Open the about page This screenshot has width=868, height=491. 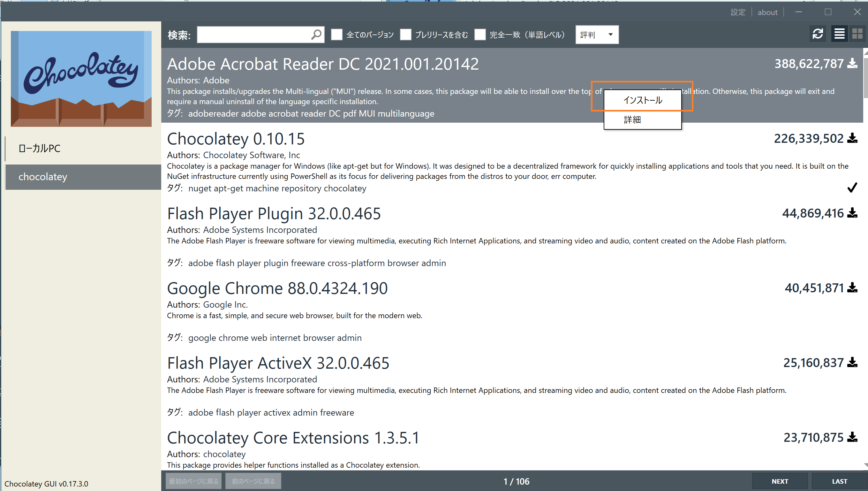[x=767, y=12]
